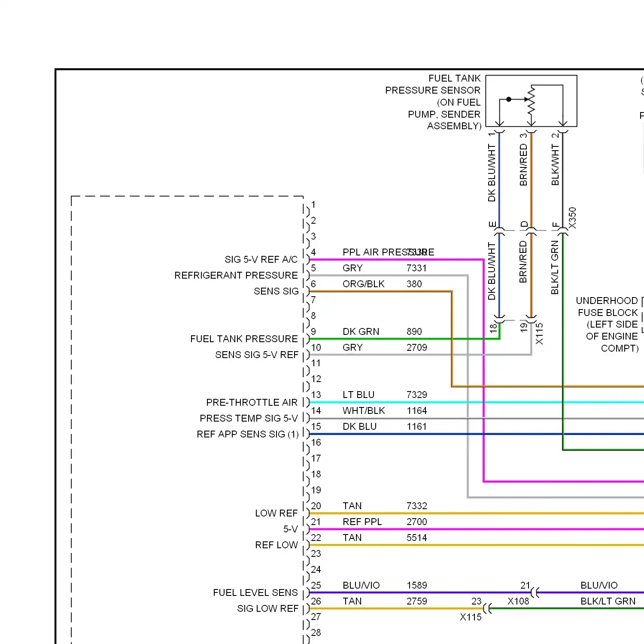Click circuit number "2709"
644x644 pixels.
tap(417, 347)
